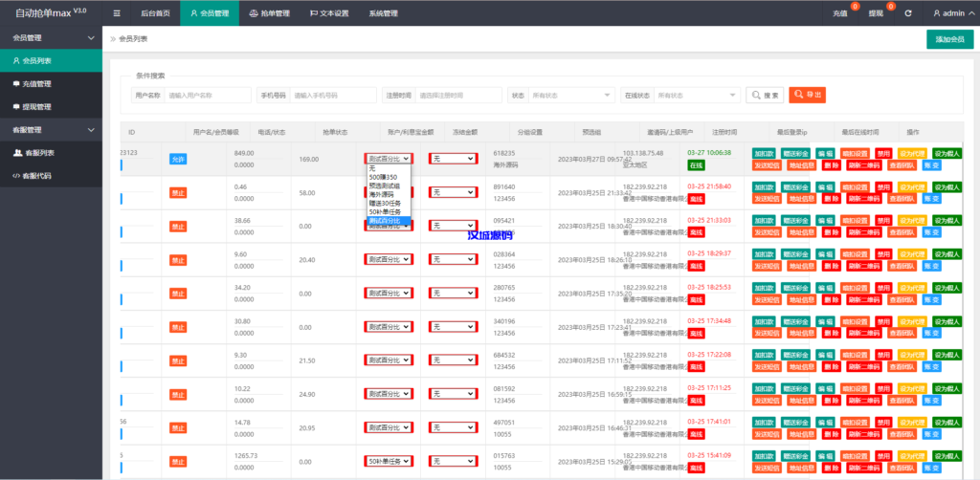Viewport: 980px width, 480px height.
Task: Click the green 添加会员 button
Action: (x=949, y=39)
